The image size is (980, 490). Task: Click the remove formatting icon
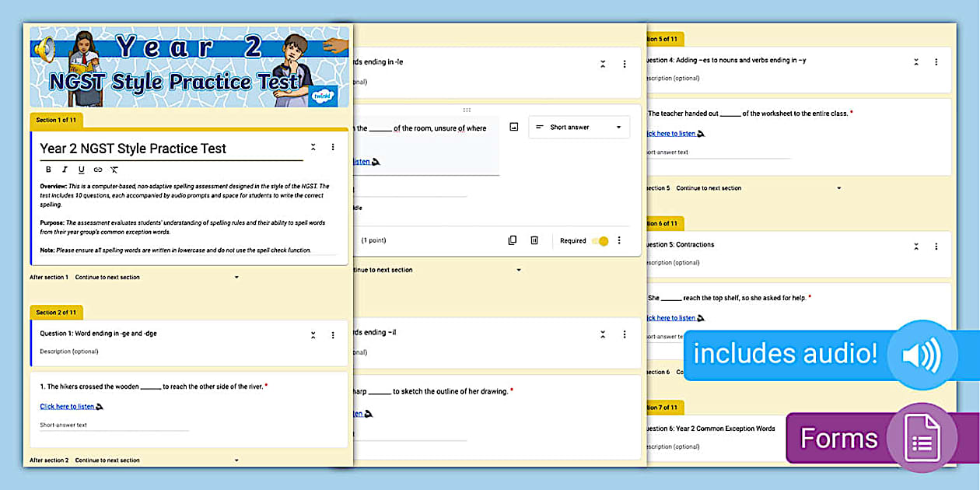(x=114, y=170)
